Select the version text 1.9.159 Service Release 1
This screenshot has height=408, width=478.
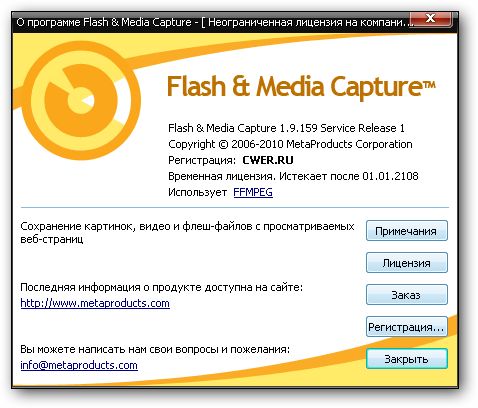click(x=342, y=128)
